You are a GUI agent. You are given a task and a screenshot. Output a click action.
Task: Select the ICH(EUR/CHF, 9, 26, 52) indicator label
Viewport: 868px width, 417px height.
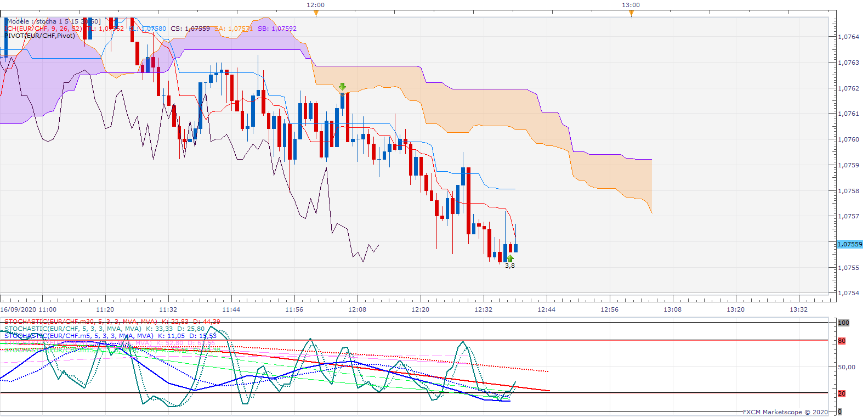point(43,29)
